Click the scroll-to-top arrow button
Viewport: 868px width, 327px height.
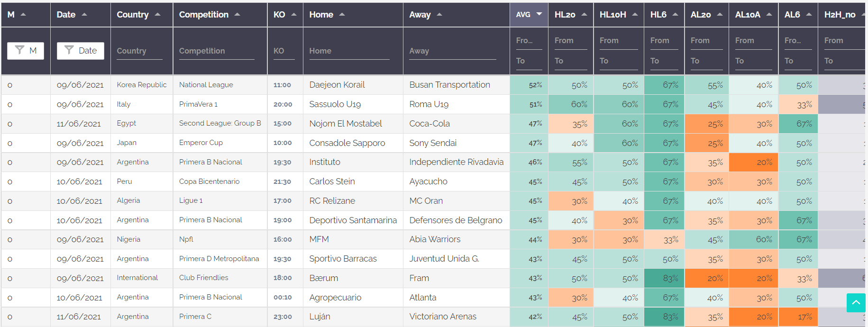click(856, 303)
